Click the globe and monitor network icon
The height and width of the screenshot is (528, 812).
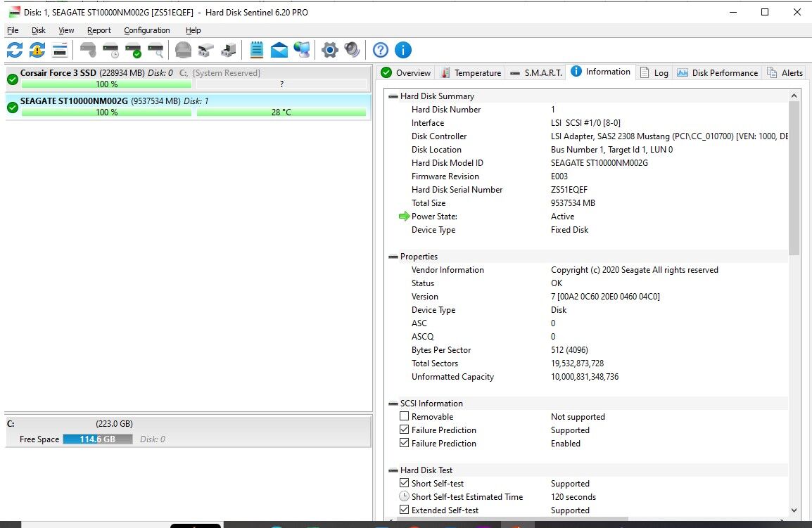[x=302, y=50]
